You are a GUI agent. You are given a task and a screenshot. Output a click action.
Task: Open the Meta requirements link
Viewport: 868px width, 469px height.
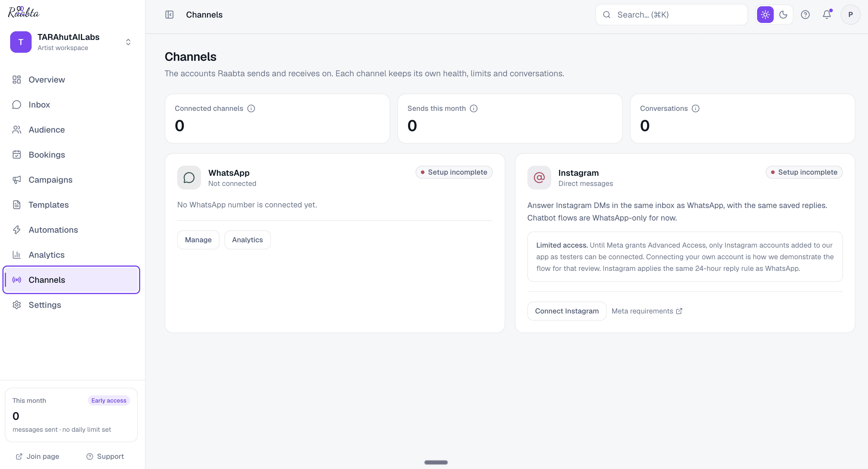coord(647,311)
